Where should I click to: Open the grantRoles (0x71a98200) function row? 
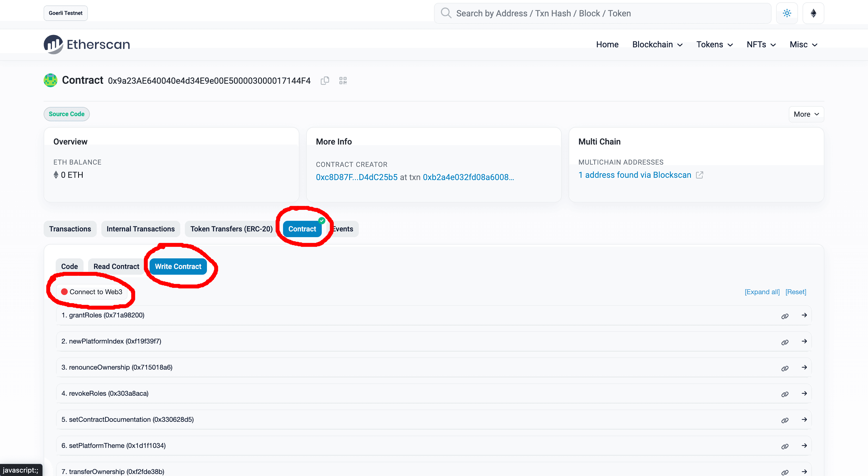(434, 315)
